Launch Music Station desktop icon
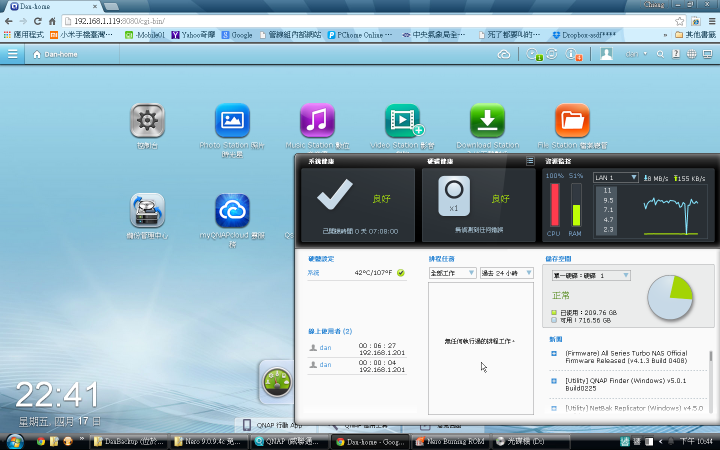The image size is (720, 450). [x=317, y=121]
